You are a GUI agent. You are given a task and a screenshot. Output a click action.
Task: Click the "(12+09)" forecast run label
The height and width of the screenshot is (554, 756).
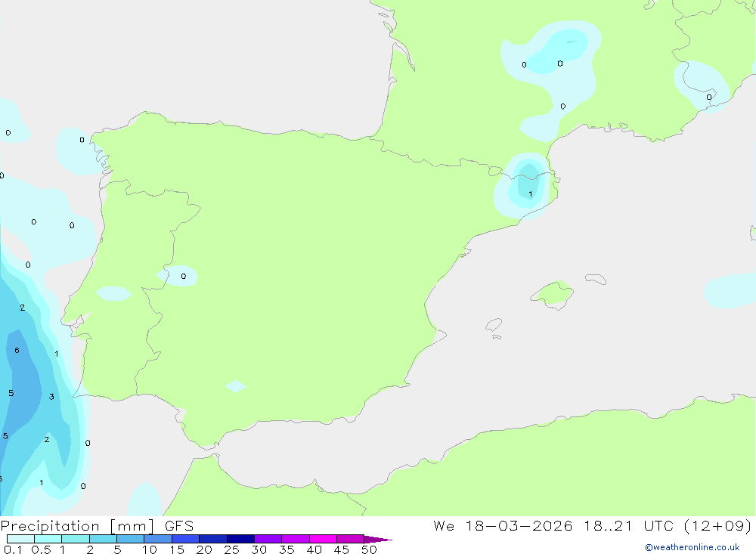click(x=717, y=526)
